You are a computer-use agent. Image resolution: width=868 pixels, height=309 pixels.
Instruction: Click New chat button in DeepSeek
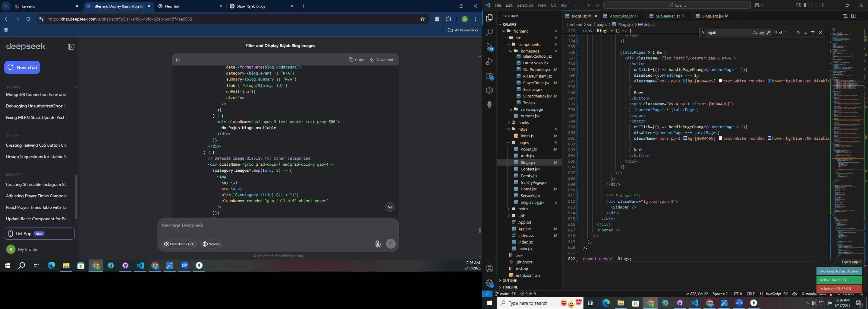[22, 68]
